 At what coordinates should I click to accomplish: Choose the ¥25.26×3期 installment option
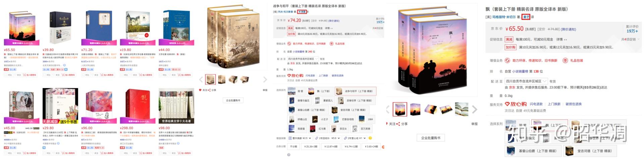point(310,147)
